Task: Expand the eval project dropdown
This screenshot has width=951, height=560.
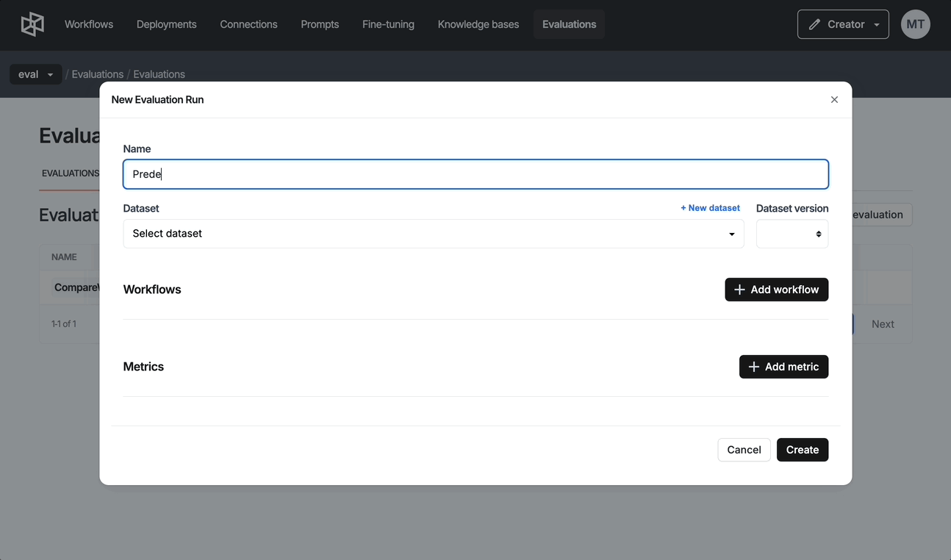Action: pyautogui.click(x=35, y=74)
